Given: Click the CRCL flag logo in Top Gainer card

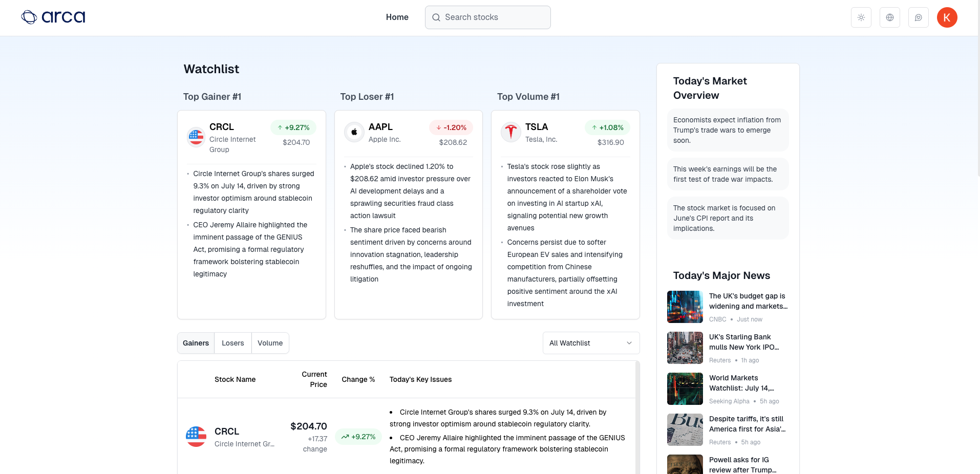Looking at the screenshot, I should pyautogui.click(x=196, y=137).
